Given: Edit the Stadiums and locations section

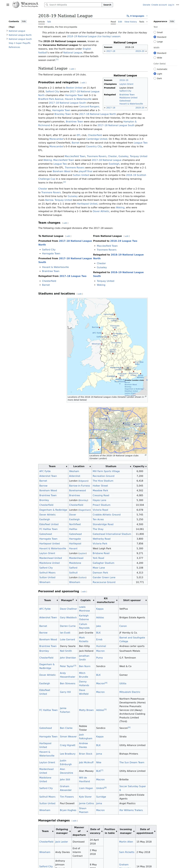Looking at the screenshot, I should point(80,294).
